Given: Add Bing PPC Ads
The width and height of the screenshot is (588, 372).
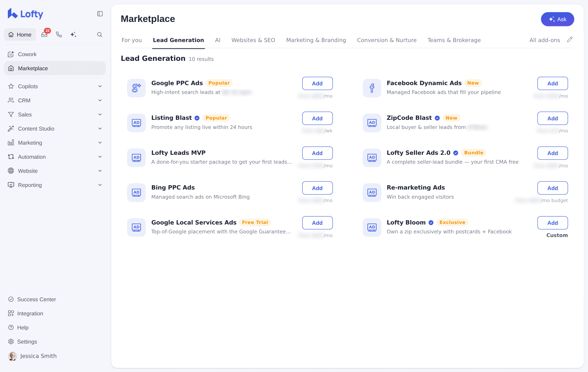Looking at the screenshot, I should tap(317, 188).
